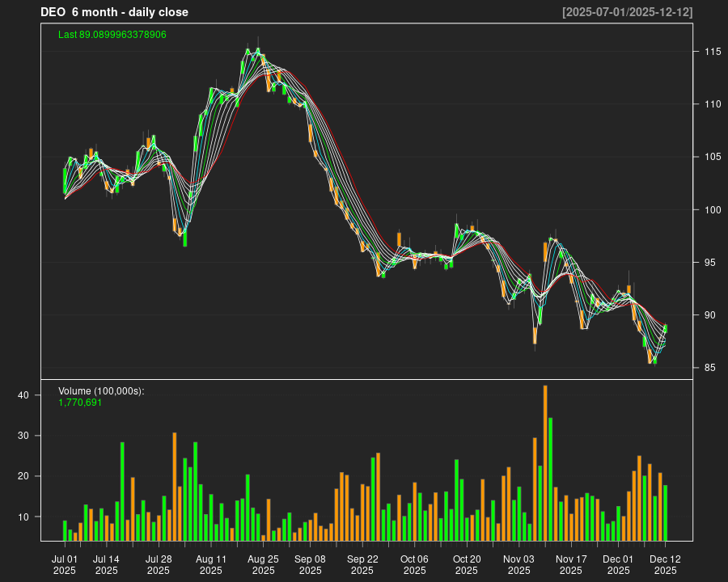Select the green Last price value text

[112, 35]
